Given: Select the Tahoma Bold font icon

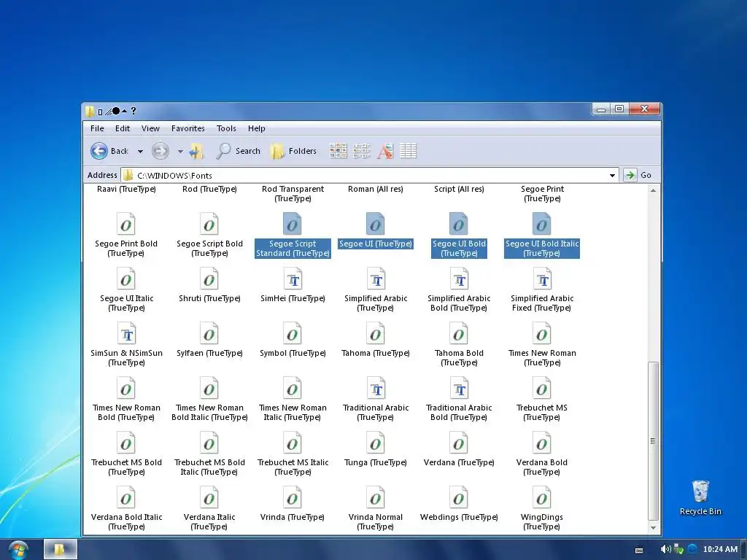Looking at the screenshot, I should (459, 333).
